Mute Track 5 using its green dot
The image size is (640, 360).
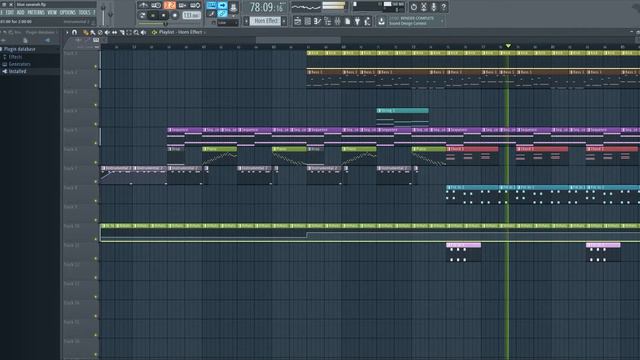[96, 143]
